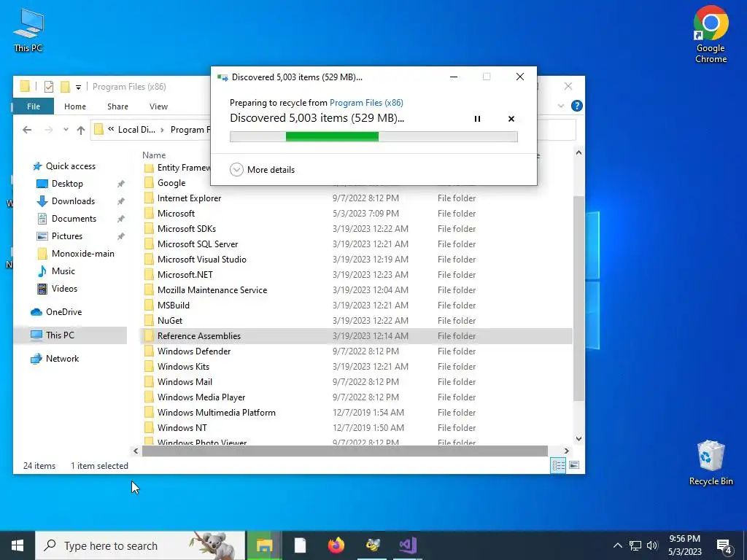Select the Windows NT folder

pos(182,427)
